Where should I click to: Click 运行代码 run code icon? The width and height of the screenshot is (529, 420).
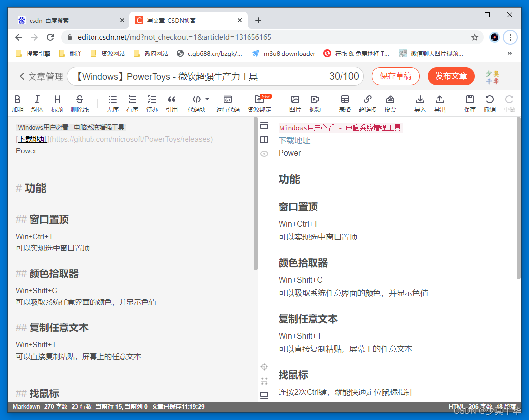click(x=228, y=103)
